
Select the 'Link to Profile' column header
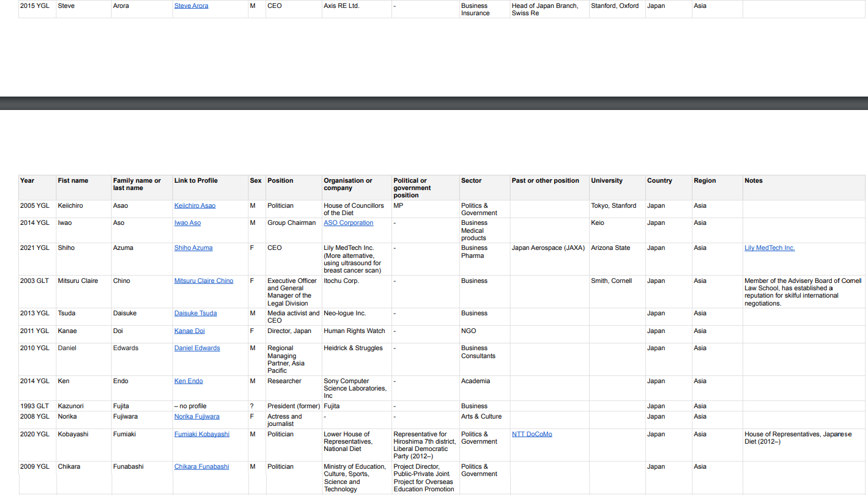[x=210, y=188]
